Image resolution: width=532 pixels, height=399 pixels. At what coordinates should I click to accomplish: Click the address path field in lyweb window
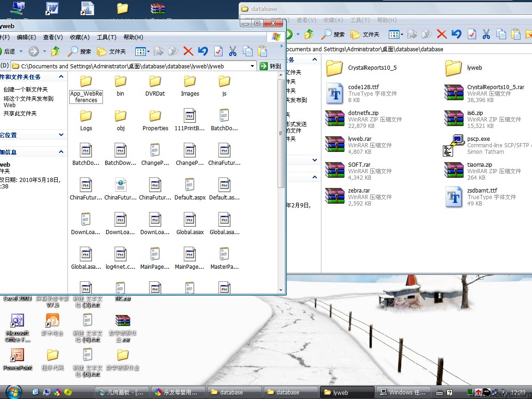[x=130, y=66]
